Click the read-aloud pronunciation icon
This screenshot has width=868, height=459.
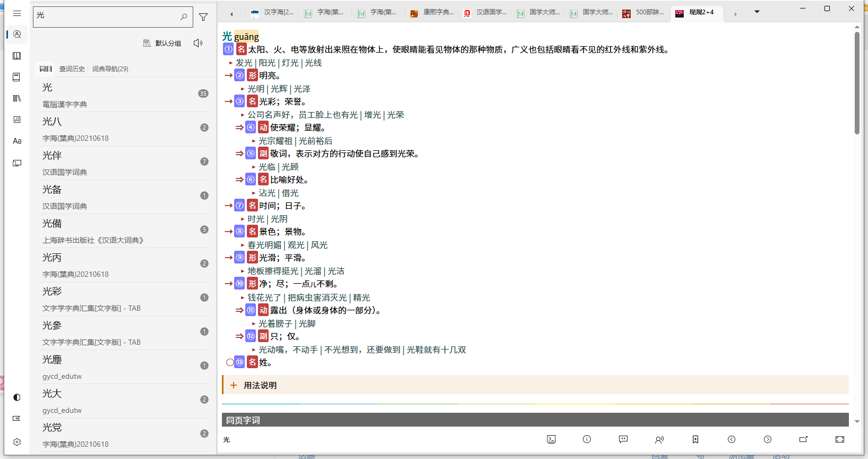tap(659, 439)
